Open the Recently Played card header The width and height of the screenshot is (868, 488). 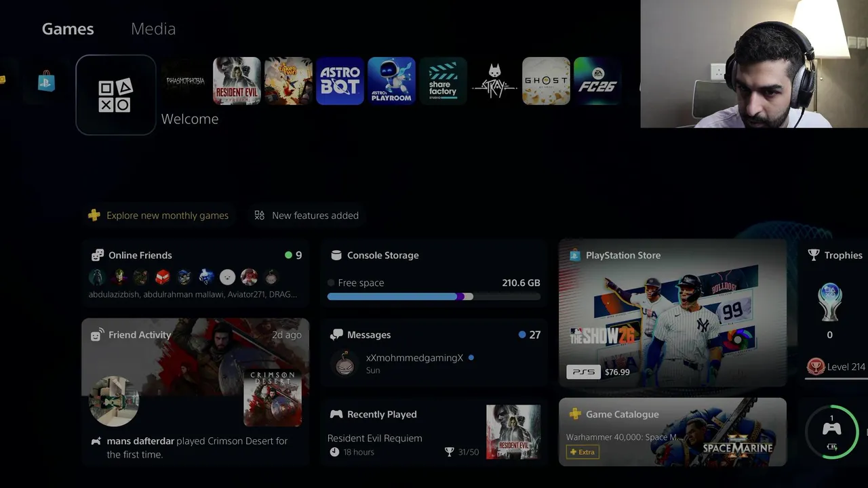tap(382, 414)
